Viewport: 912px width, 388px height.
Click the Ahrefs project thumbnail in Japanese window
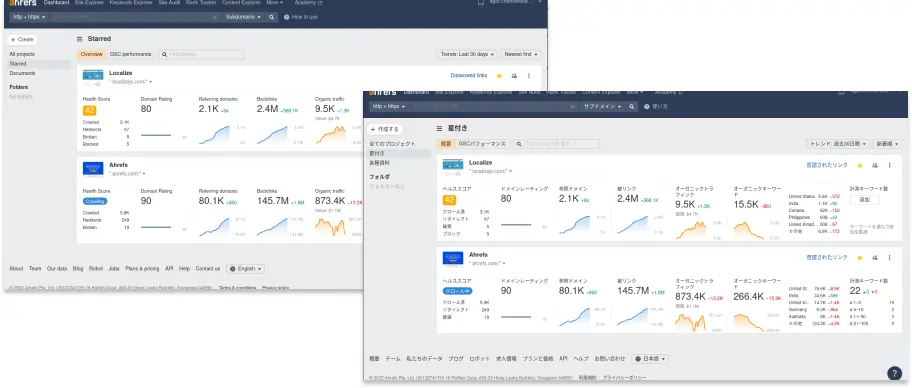(453, 258)
